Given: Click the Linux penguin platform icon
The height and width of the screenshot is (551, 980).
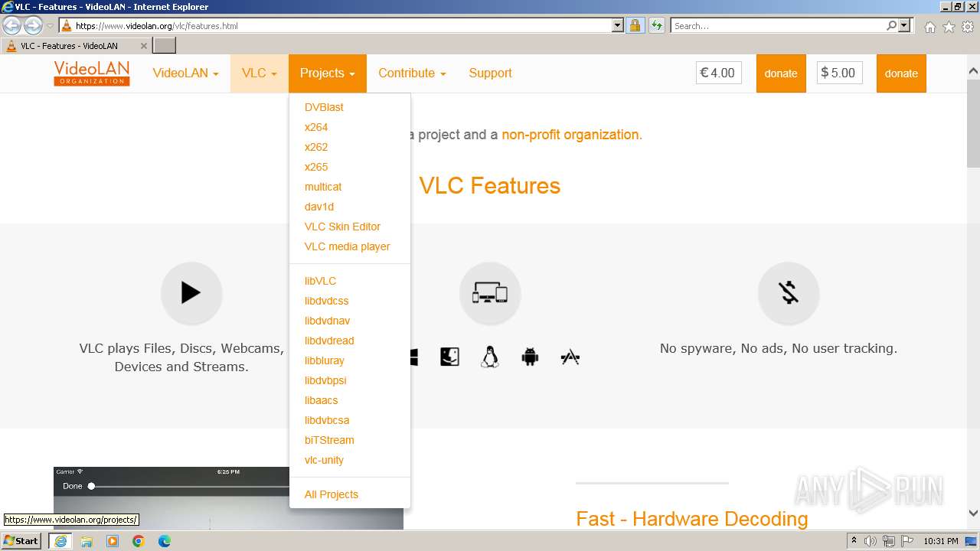Looking at the screenshot, I should [x=490, y=357].
